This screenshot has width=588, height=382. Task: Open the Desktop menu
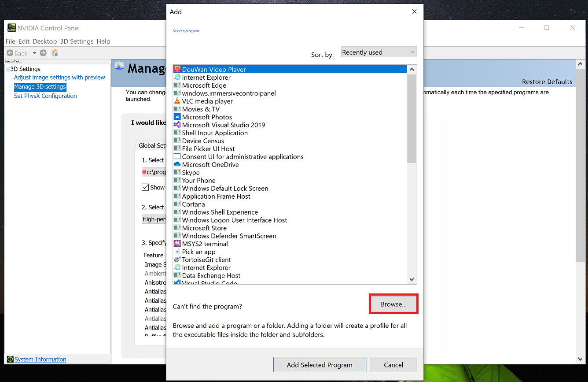coord(44,41)
